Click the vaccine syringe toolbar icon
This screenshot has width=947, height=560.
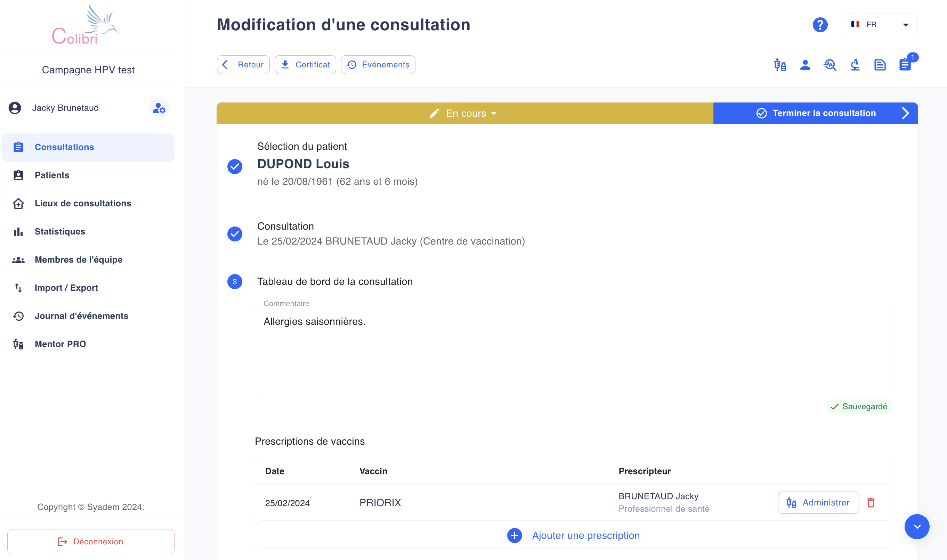click(x=780, y=65)
